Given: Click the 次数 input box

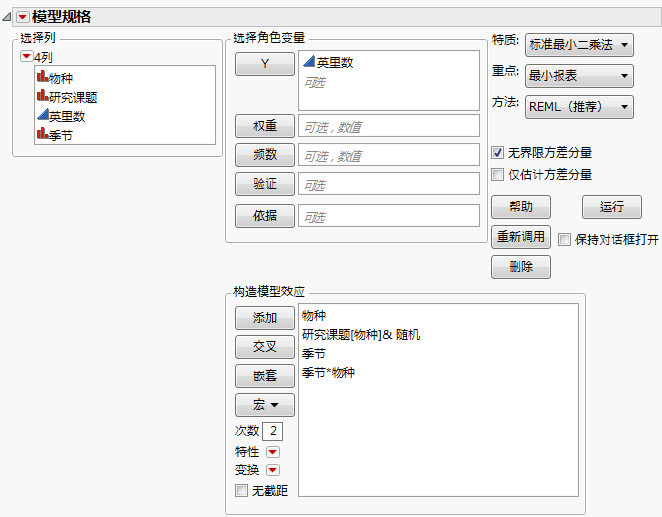Looking at the screenshot, I should 273,431.
